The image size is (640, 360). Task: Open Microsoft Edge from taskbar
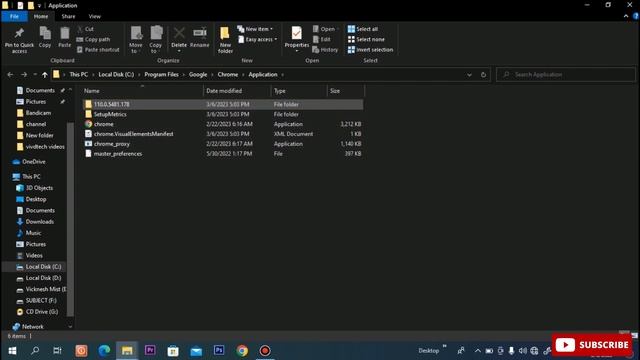[104, 351]
